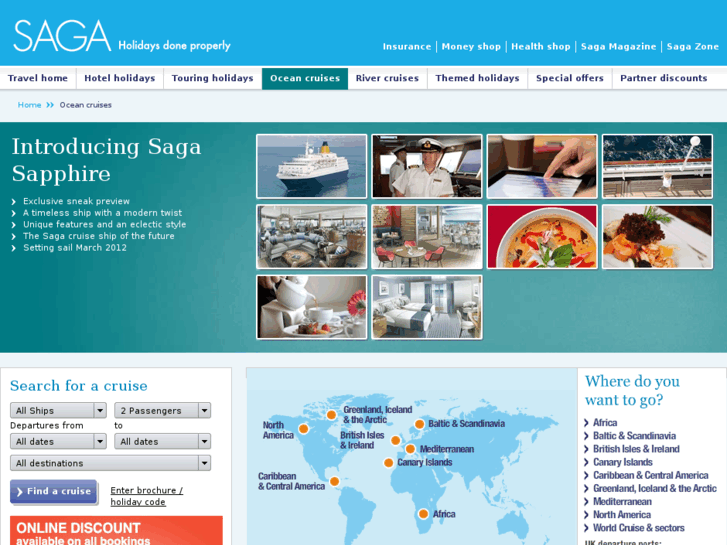The image size is (727, 545).
Task: Open the All Ships dropdown
Action: point(58,410)
